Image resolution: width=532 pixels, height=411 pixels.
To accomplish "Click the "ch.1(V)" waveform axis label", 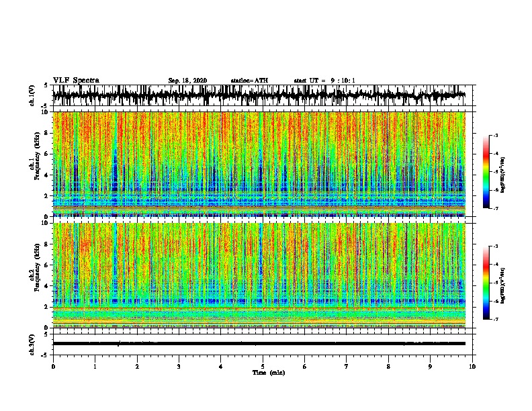I will [x=32, y=95].
